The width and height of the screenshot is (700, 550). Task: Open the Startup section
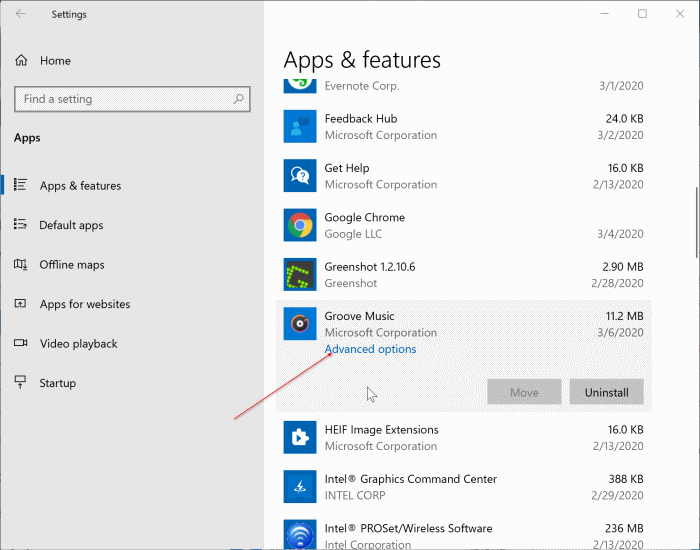[x=58, y=383]
